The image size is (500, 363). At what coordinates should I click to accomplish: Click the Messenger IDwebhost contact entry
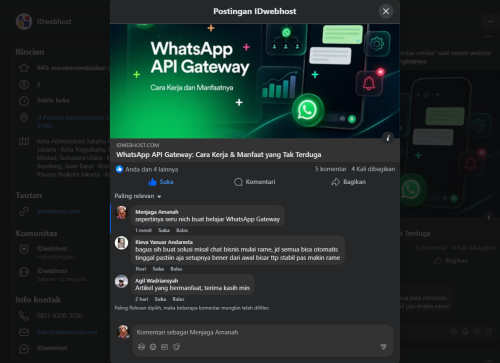click(x=52, y=348)
